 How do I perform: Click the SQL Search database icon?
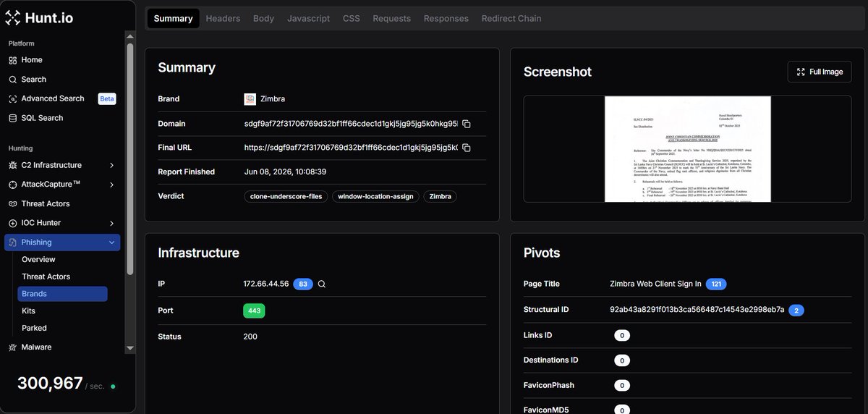coord(13,118)
